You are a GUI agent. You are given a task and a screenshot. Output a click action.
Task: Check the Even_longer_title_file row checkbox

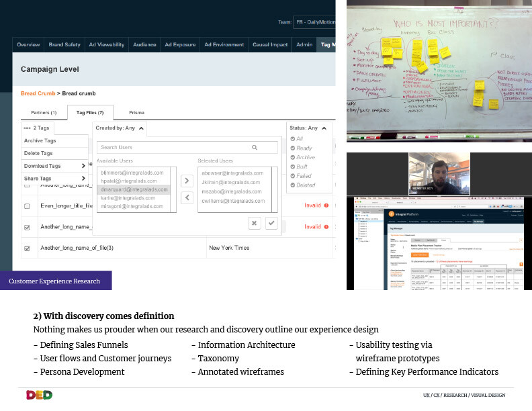click(27, 206)
